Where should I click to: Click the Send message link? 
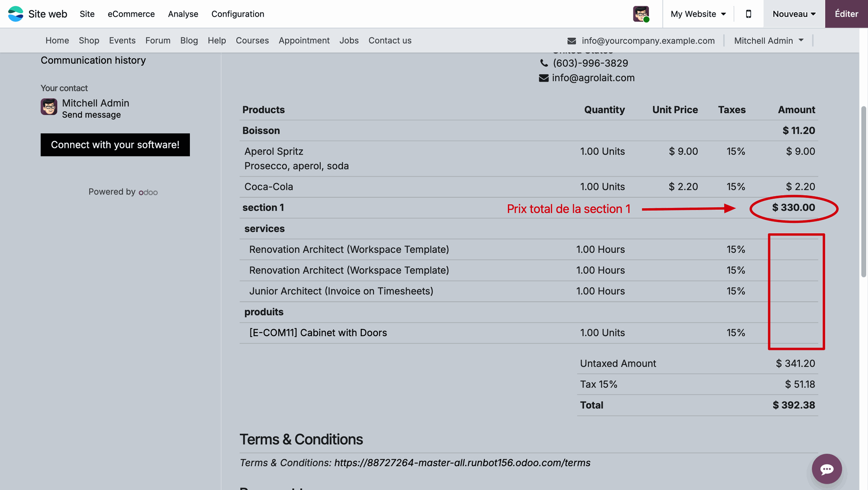91,115
